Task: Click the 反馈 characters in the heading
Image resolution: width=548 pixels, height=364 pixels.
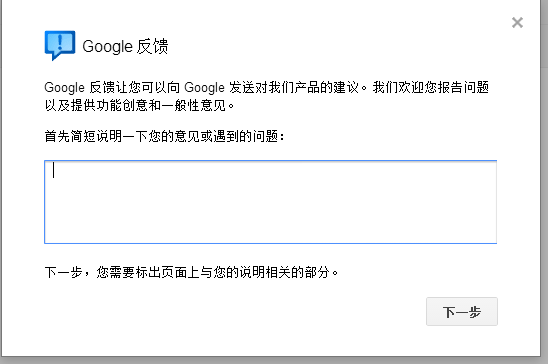Action: [x=152, y=46]
